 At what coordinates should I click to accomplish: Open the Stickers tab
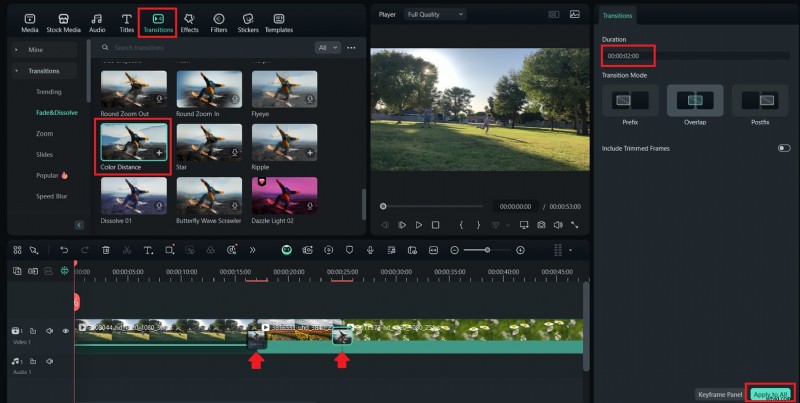click(x=248, y=23)
